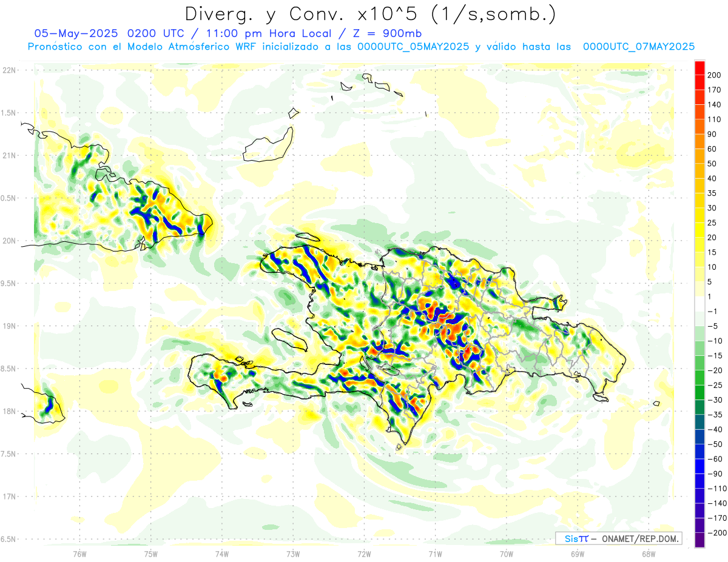Viewport: 728px width, 562px height.
Task: Click the 69W longitude label
Action: point(578,554)
